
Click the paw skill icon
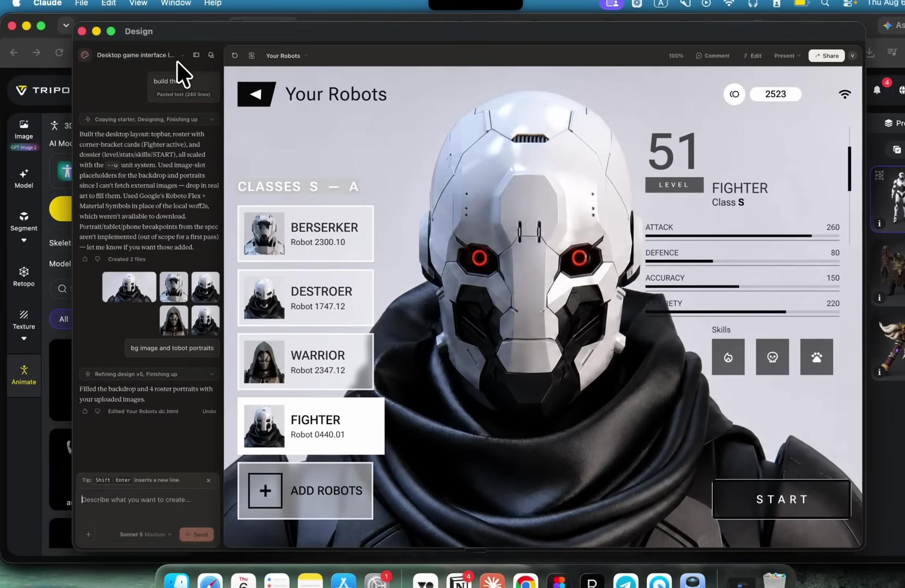816,357
